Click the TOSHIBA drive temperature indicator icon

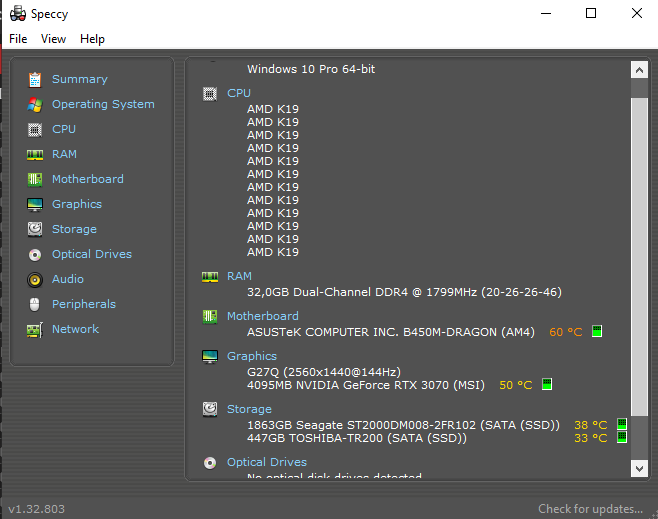[x=622, y=437]
